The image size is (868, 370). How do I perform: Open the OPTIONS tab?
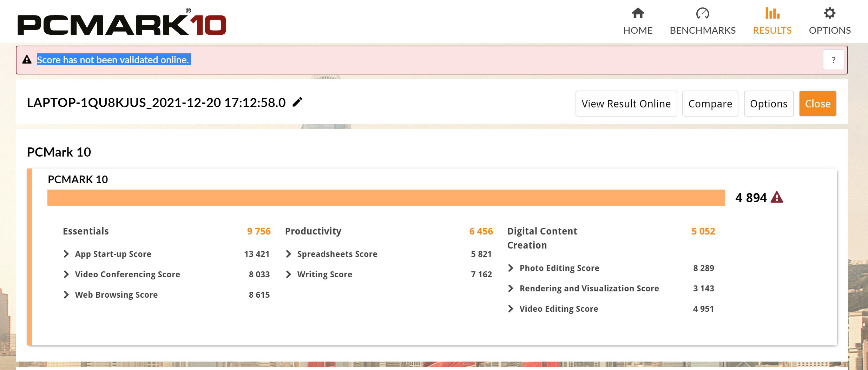click(x=830, y=21)
